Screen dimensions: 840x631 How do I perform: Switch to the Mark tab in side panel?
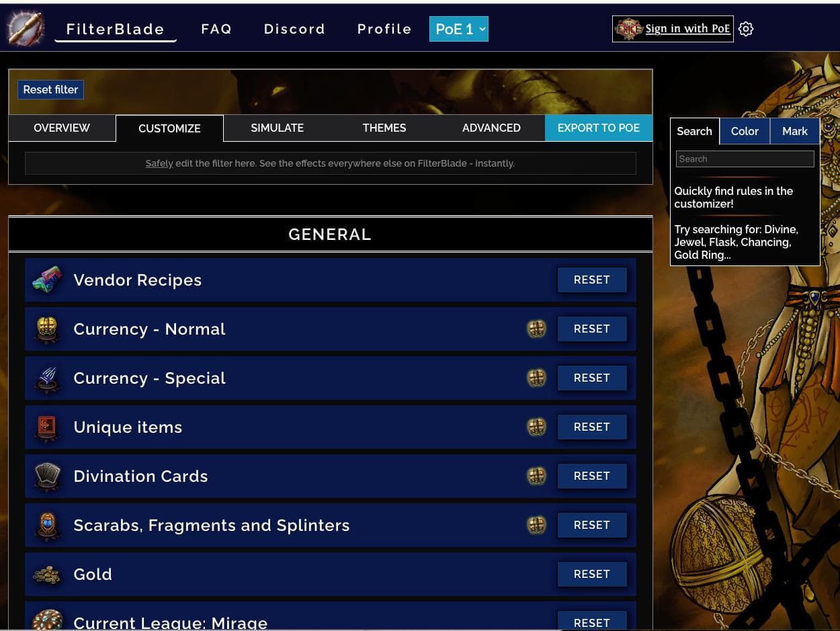point(795,131)
